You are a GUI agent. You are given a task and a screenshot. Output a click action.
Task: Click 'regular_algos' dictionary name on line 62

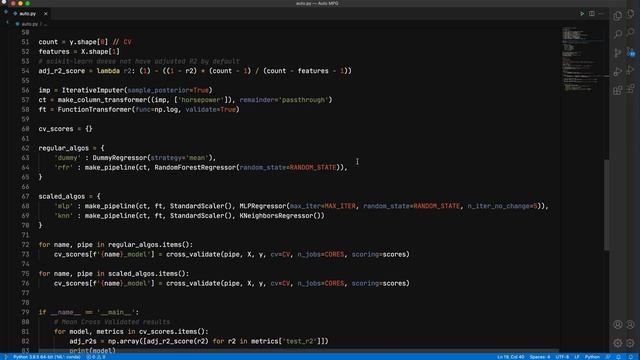[x=64, y=148]
